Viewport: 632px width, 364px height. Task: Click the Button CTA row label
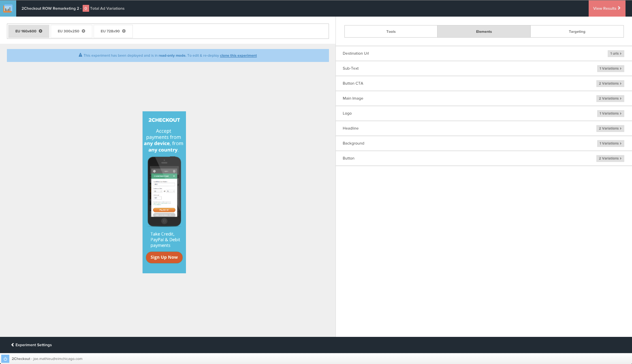[353, 83]
